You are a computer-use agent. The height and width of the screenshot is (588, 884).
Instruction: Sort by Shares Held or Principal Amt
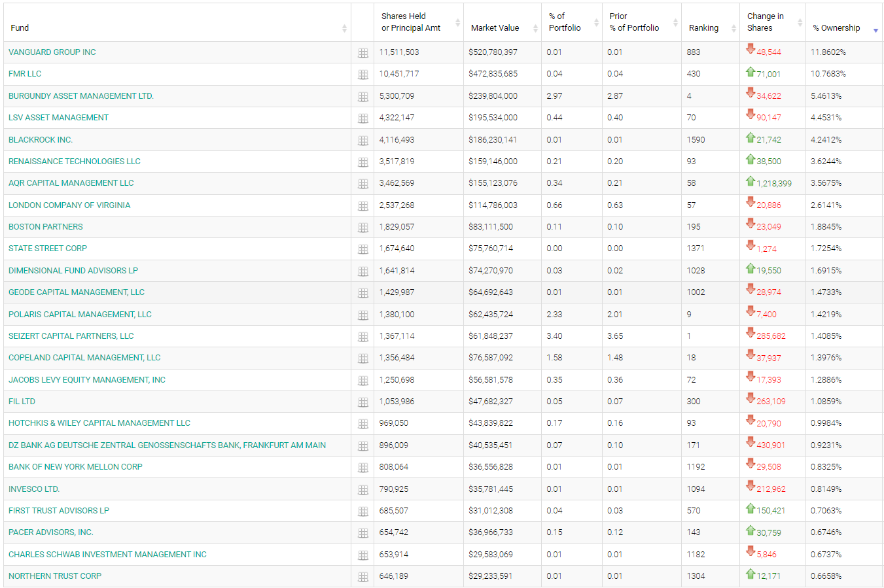419,22
